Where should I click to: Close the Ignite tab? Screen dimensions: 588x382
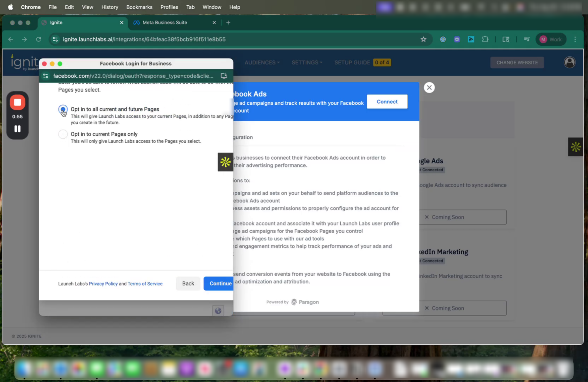point(122,23)
